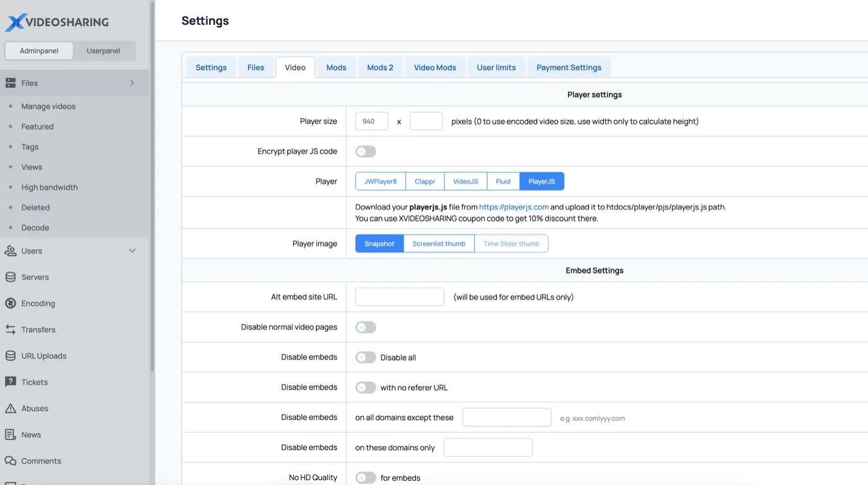Choose Fluid player option
The height and width of the screenshot is (485, 868).
[x=503, y=181]
